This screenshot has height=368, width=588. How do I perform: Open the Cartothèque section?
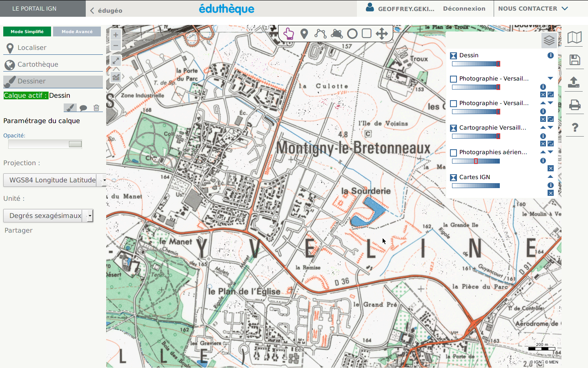[x=38, y=65]
